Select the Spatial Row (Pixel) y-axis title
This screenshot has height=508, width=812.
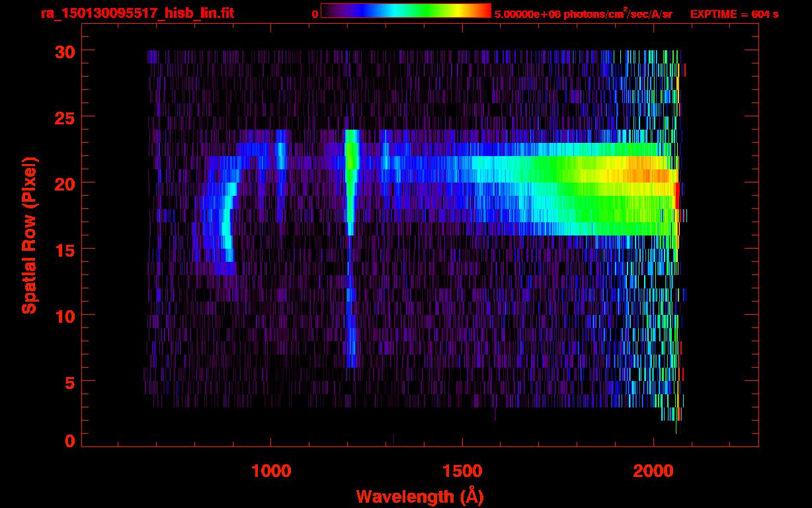[x=29, y=235]
